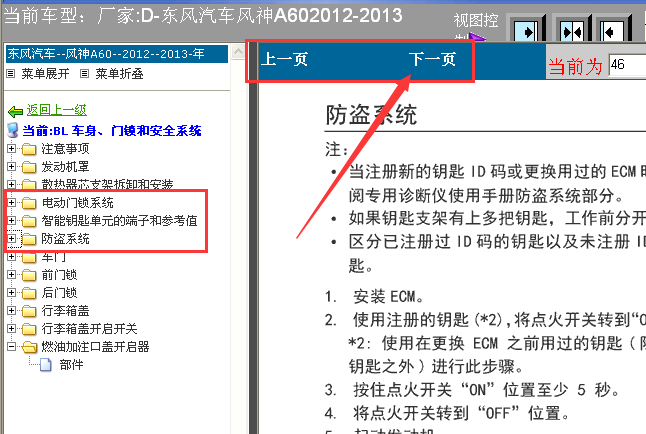
Task: Expand the 防盗系统 node
Action: [x=12, y=239]
